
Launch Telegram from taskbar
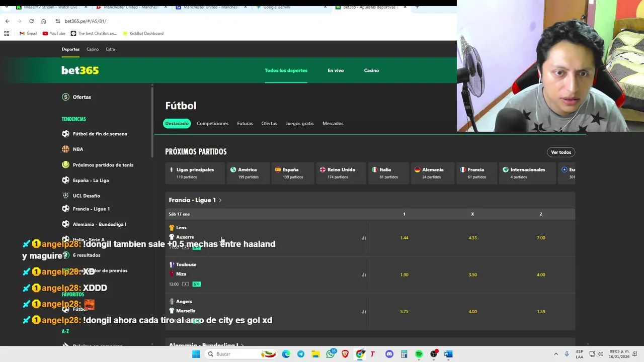(x=301, y=354)
